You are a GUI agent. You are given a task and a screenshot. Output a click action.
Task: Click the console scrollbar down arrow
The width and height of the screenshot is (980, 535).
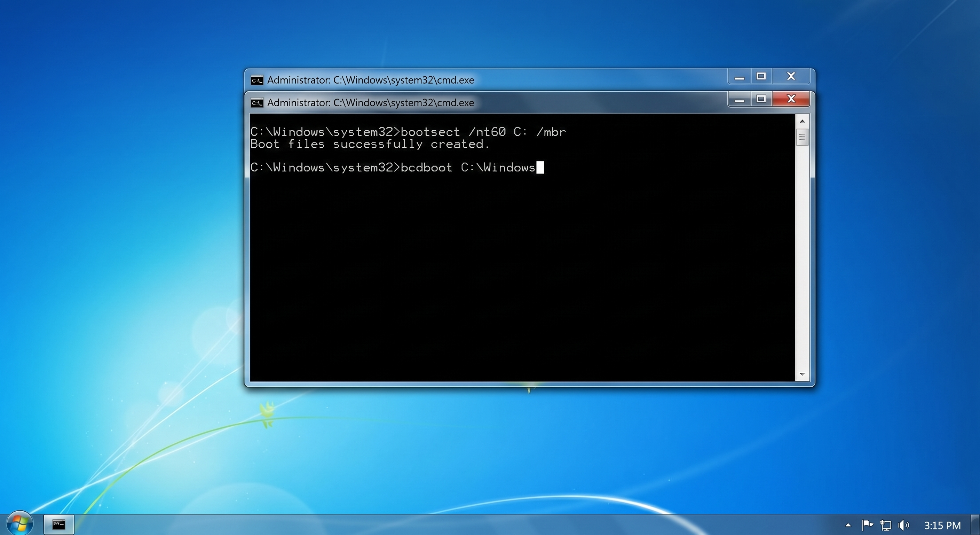802,374
